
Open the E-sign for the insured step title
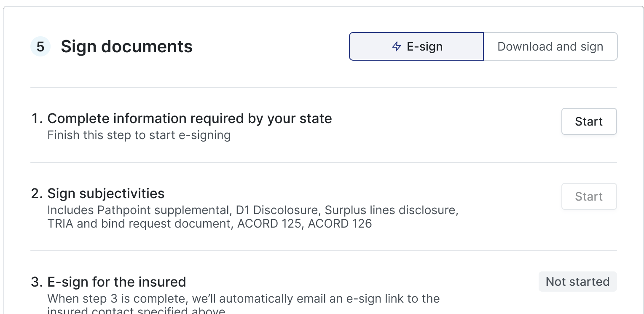point(116,282)
